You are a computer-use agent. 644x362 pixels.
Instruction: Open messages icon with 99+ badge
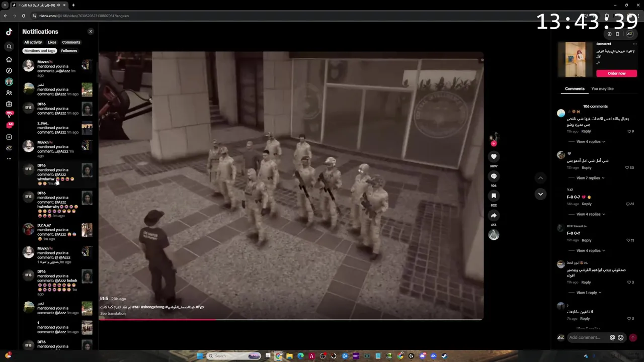9,114
